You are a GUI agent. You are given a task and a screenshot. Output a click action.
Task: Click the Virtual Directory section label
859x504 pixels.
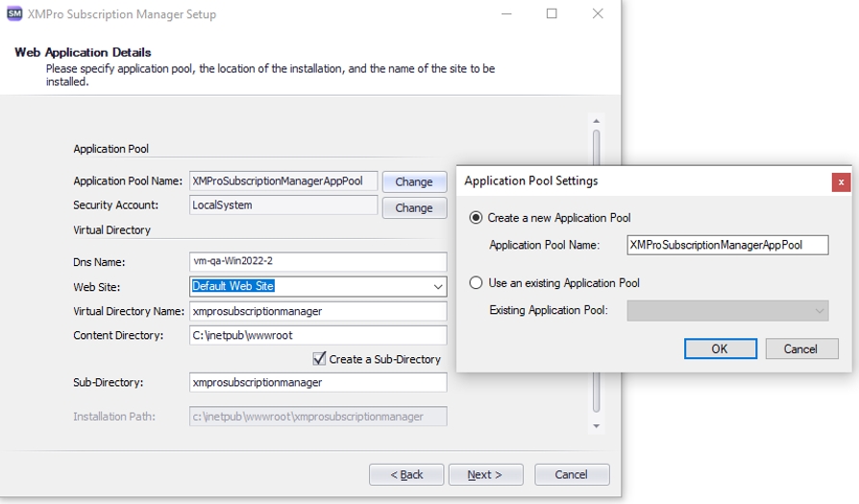[x=111, y=230]
